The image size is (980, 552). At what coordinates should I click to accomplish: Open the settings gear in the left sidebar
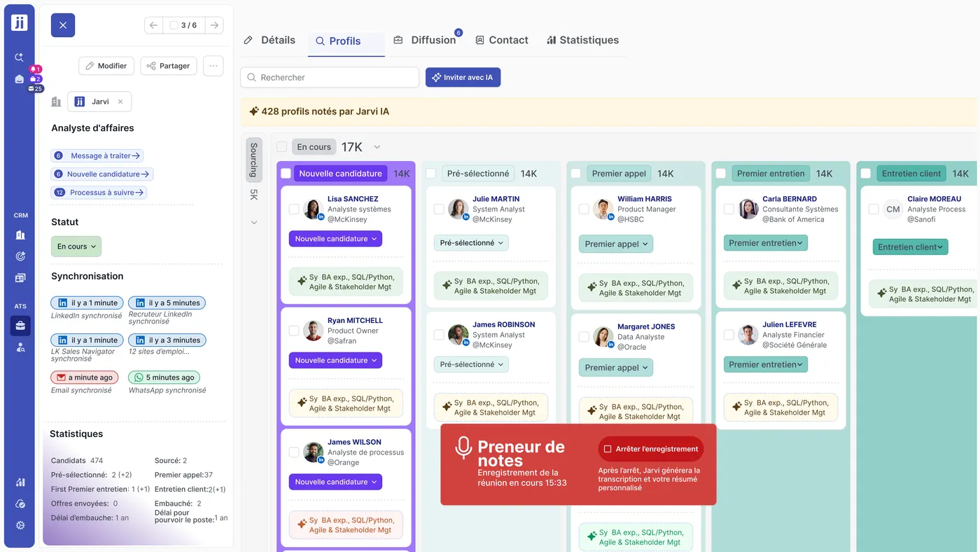pos(20,525)
